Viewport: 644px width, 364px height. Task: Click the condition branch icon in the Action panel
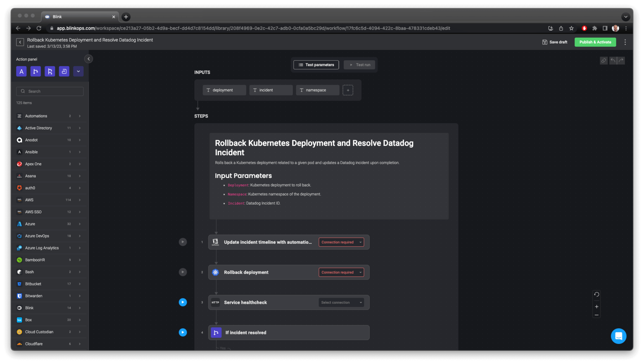[35, 71]
